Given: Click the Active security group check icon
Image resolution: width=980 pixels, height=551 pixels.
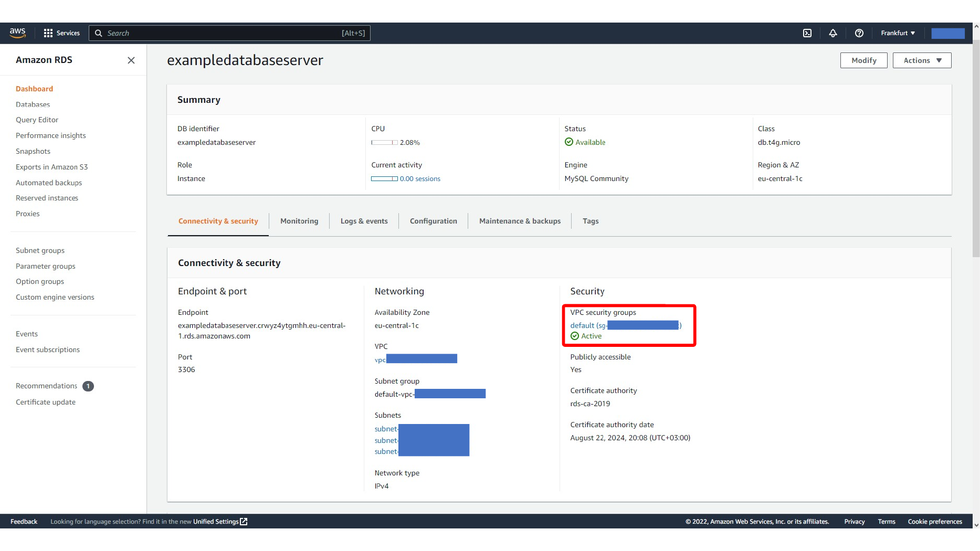Looking at the screenshot, I should (x=575, y=336).
